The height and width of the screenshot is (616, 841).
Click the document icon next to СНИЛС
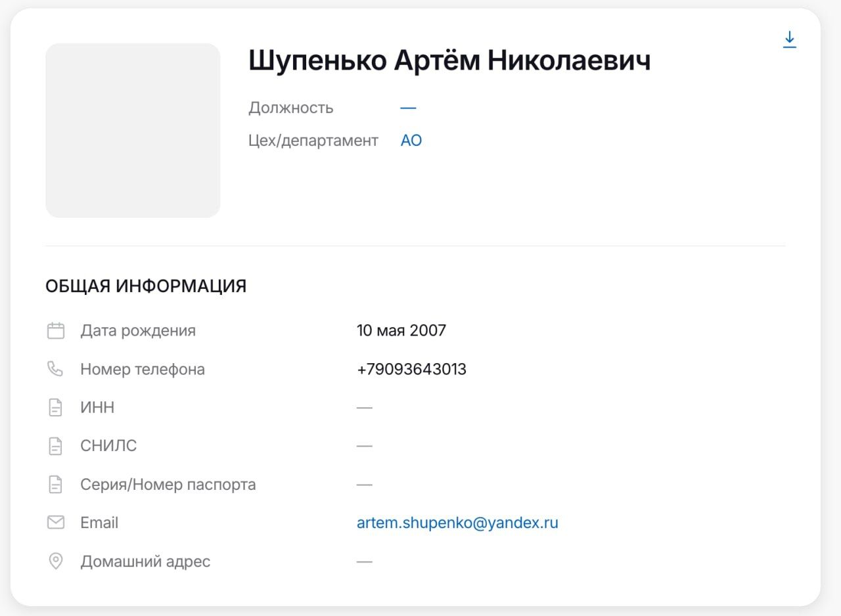pyautogui.click(x=56, y=446)
